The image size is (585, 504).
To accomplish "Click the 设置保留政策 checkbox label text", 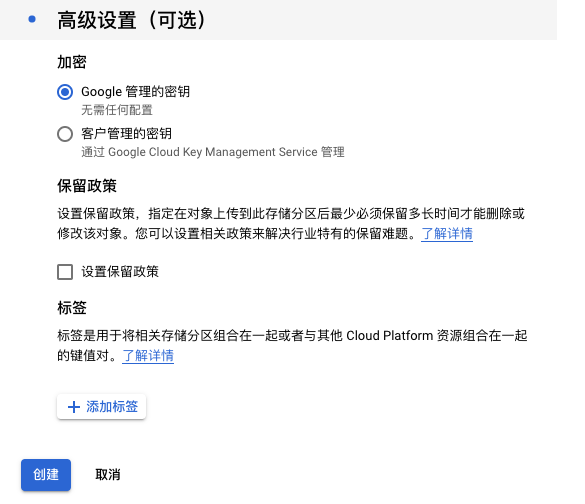I will tap(120, 272).
